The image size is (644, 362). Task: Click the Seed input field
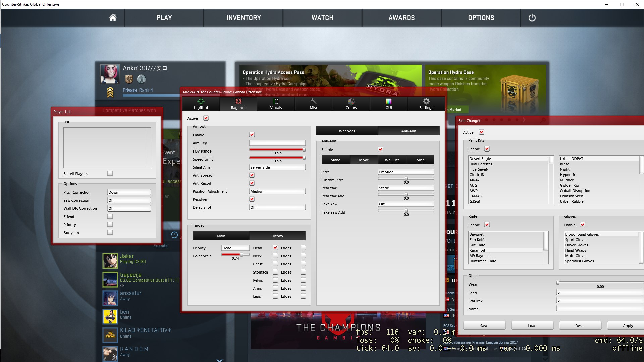click(x=600, y=292)
